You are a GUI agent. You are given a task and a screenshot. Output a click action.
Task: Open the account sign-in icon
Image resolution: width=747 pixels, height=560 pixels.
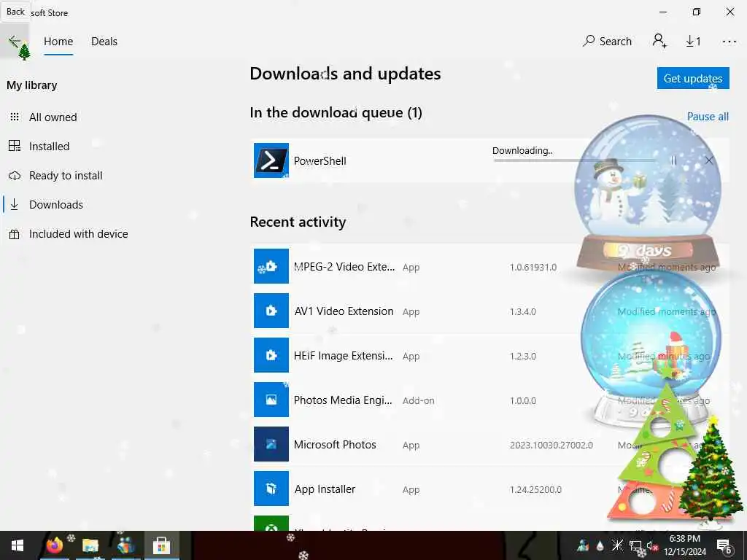pyautogui.click(x=659, y=41)
